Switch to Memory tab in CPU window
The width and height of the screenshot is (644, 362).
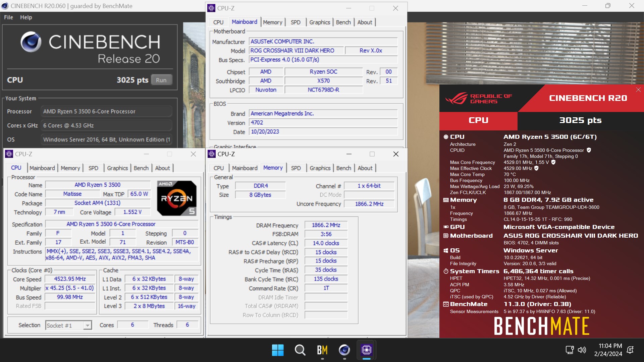tap(70, 168)
